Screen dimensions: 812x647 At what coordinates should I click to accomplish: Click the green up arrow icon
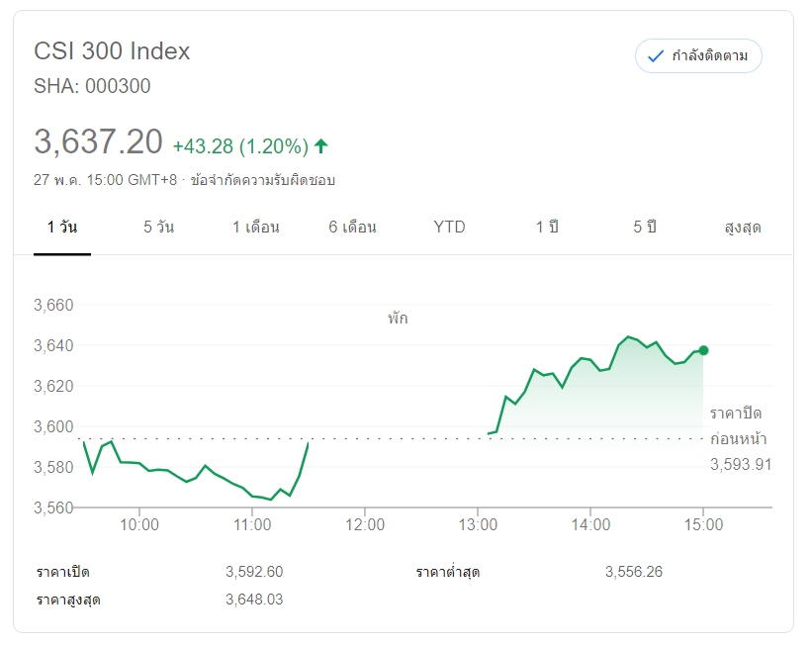point(320,146)
